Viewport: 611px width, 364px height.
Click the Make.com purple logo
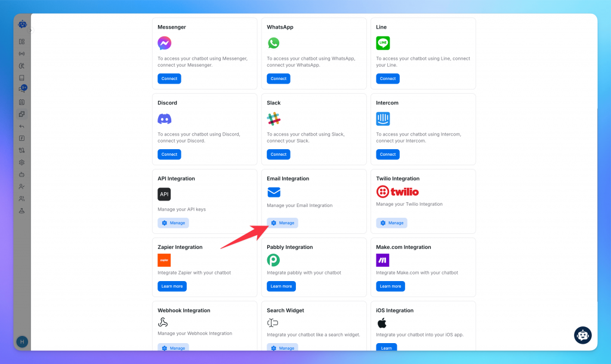(x=382, y=260)
